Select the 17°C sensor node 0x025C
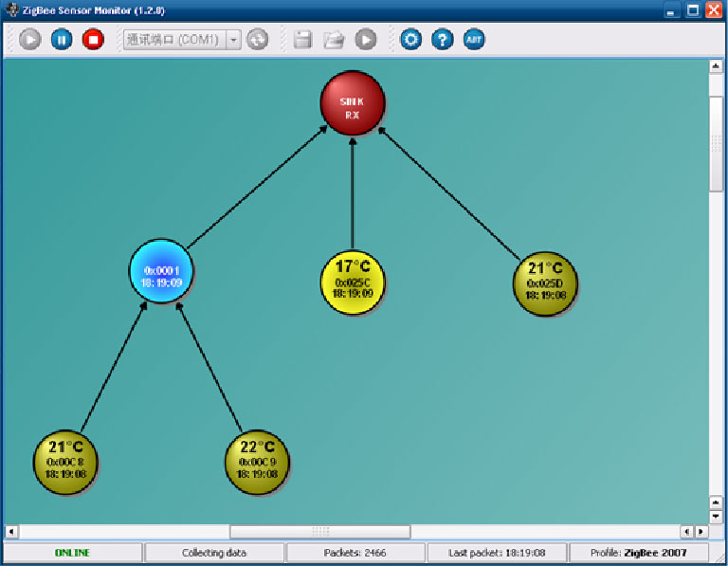This screenshot has height=566, width=728. tap(352, 282)
